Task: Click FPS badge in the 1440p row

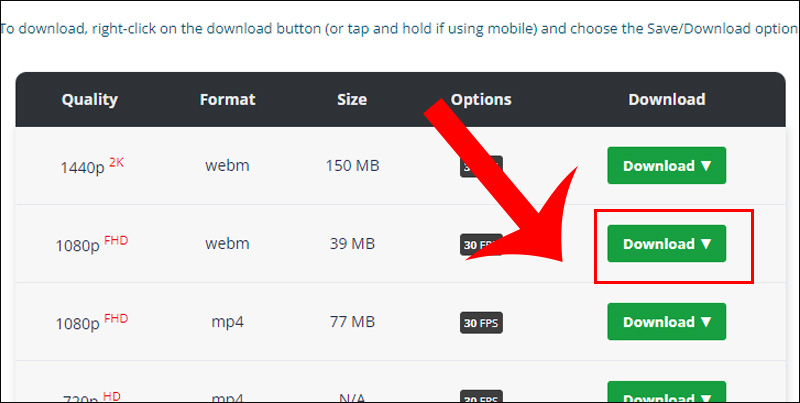Action: (481, 166)
